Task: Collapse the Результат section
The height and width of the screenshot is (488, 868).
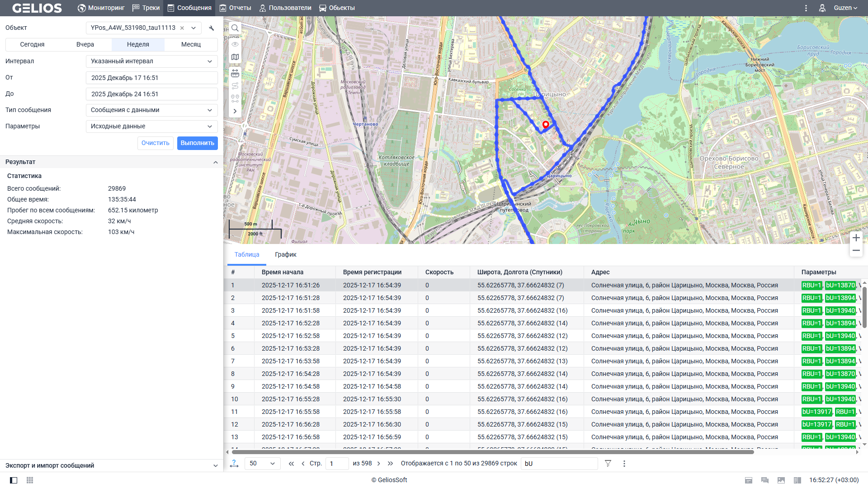Action: coord(215,162)
